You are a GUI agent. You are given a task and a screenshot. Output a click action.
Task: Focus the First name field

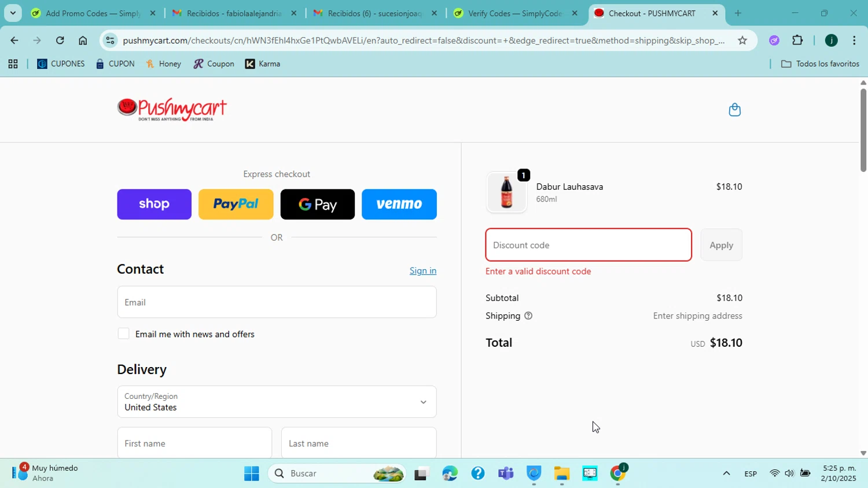click(x=194, y=443)
